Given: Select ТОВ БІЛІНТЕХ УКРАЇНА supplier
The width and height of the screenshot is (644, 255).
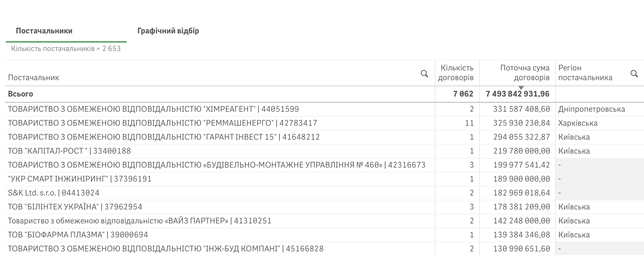Looking at the screenshot, I should click(75, 207).
